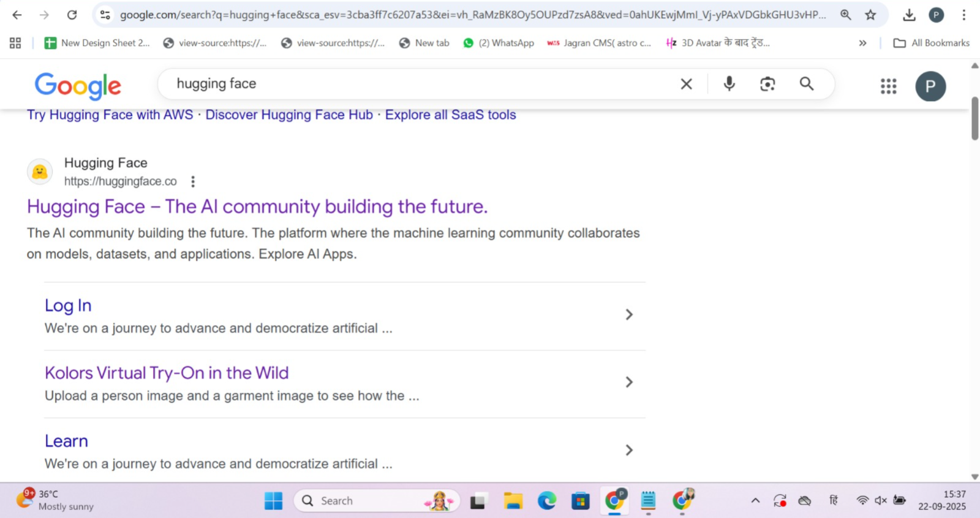The width and height of the screenshot is (980, 518).
Task: Expand the Kolors Virtual Try-On chevron
Action: click(x=629, y=382)
